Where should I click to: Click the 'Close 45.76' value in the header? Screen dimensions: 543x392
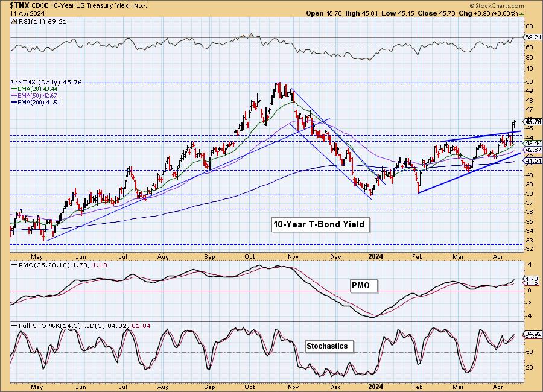[x=436, y=13]
